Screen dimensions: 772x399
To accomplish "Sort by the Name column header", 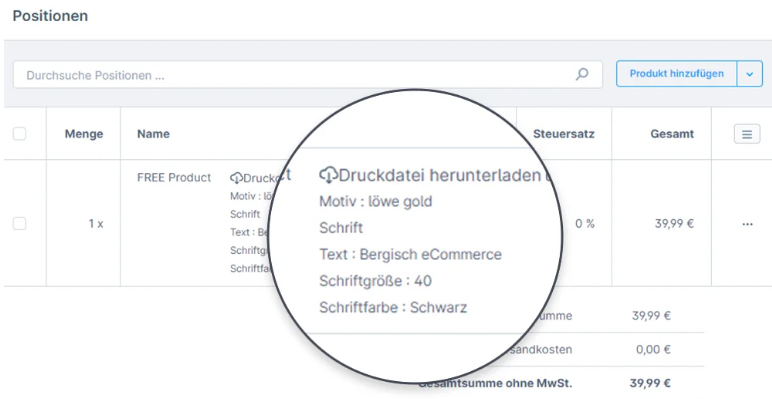I will pos(153,134).
